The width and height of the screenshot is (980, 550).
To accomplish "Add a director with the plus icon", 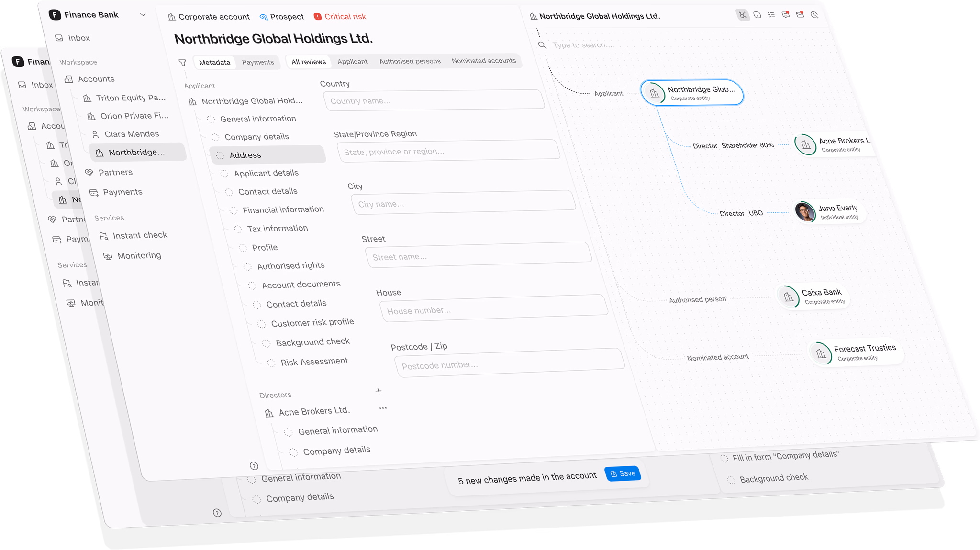I will click(379, 391).
